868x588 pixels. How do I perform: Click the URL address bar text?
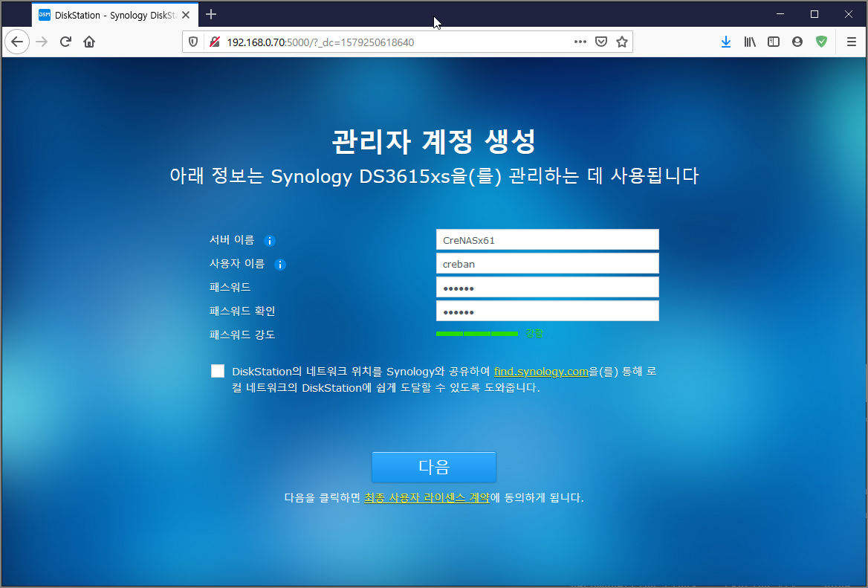coord(320,42)
